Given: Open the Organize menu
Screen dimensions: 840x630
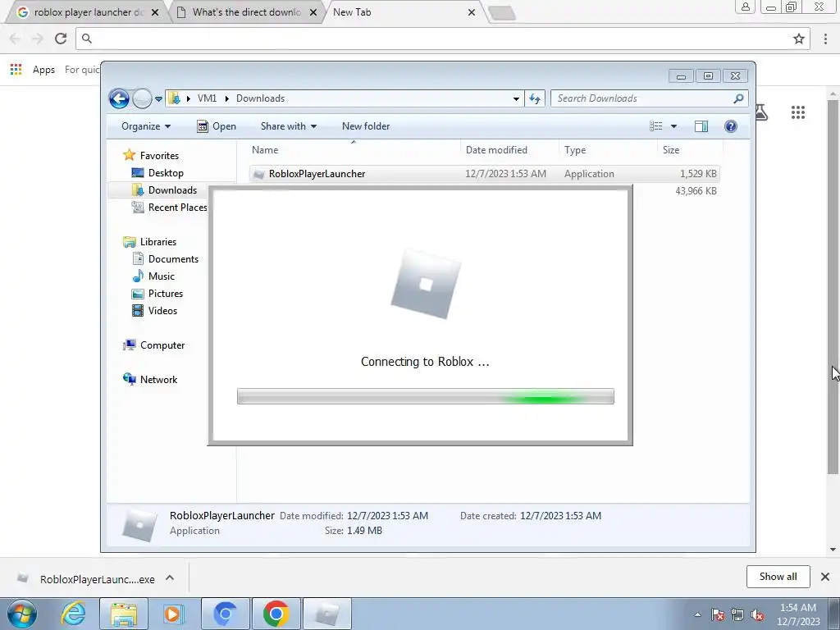Looking at the screenshot, I should coord(146,126).
